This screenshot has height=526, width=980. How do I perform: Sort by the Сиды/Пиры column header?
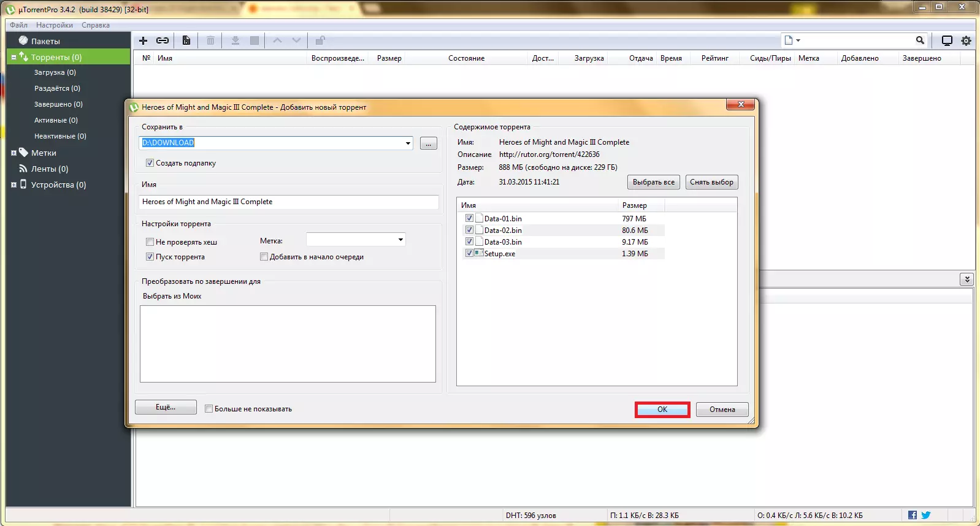pos(770,58)
